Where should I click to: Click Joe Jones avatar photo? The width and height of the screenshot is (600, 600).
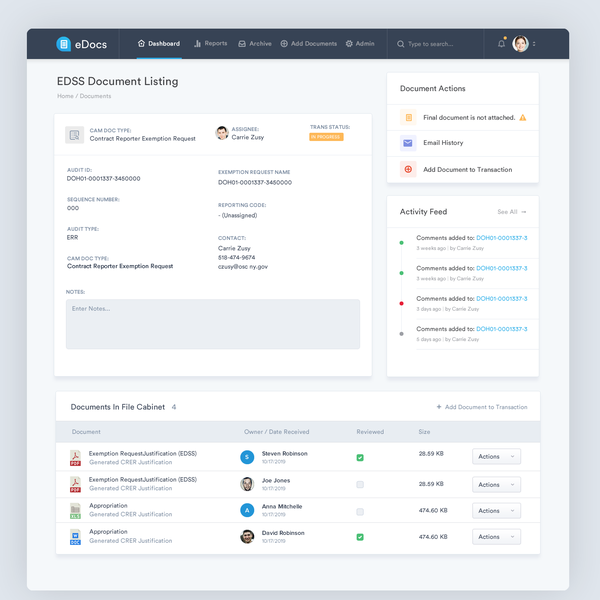pos(247,484)
